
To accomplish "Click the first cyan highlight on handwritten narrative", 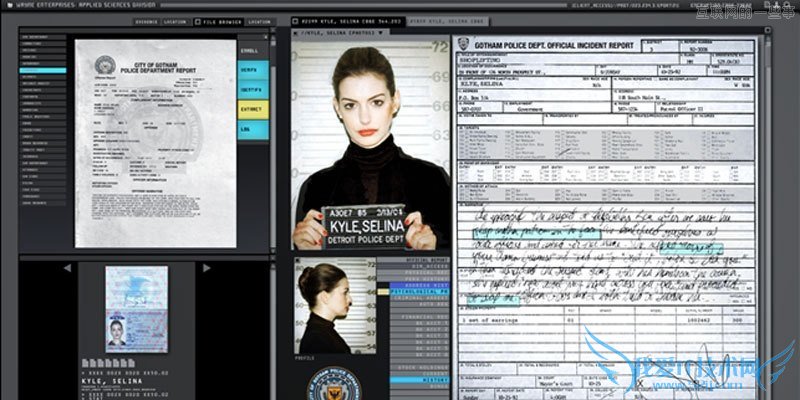I will click(x=537, y=233).
